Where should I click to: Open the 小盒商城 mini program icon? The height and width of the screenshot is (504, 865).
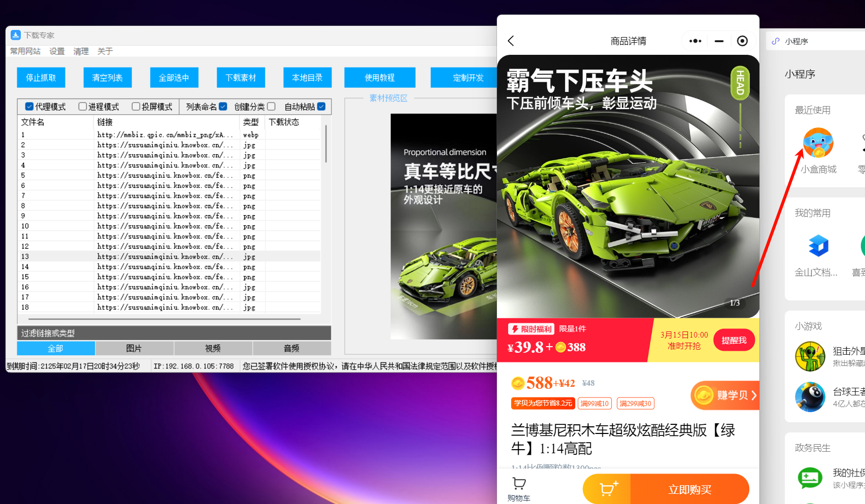point(818,143)
